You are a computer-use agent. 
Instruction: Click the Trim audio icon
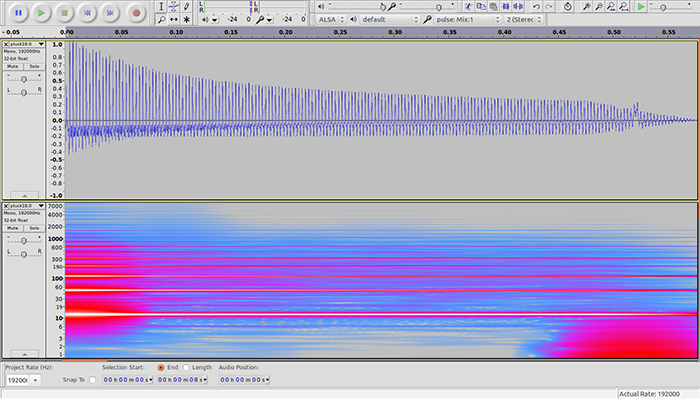(x=506, y=6)
